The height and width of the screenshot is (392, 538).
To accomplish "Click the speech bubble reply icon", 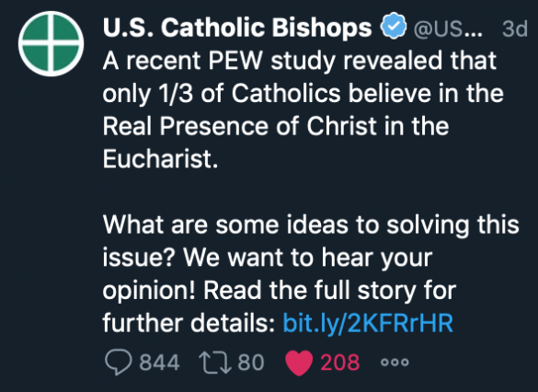I will (119, 363).
